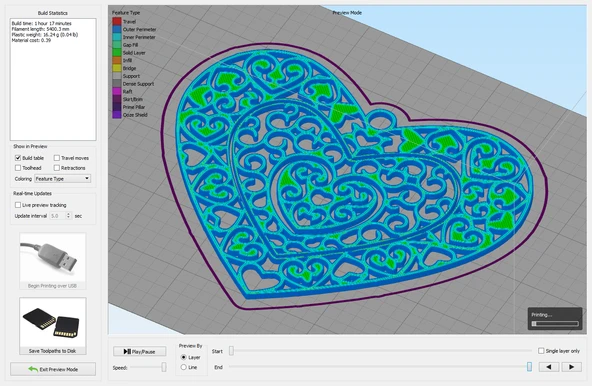592x386 pixels.
Task: Enable Travel moves in preview
Action: point(57,158)
